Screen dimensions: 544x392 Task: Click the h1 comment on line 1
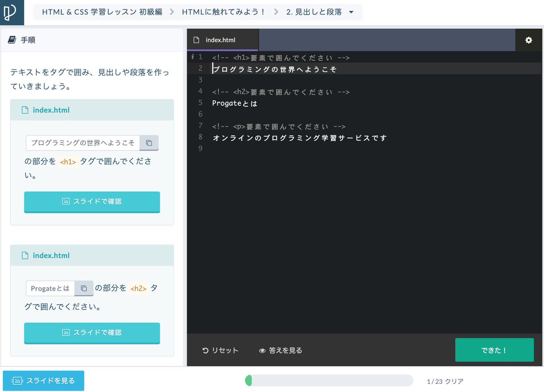click(281, 58)
